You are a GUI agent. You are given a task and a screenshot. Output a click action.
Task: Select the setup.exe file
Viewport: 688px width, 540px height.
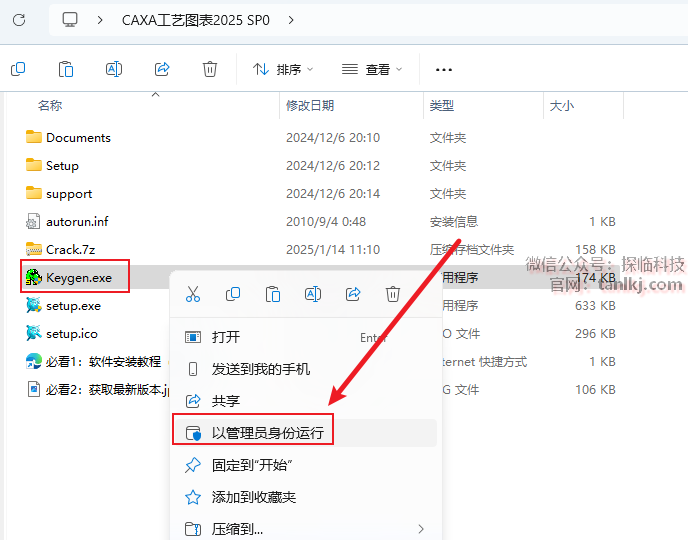click(73, 306)
